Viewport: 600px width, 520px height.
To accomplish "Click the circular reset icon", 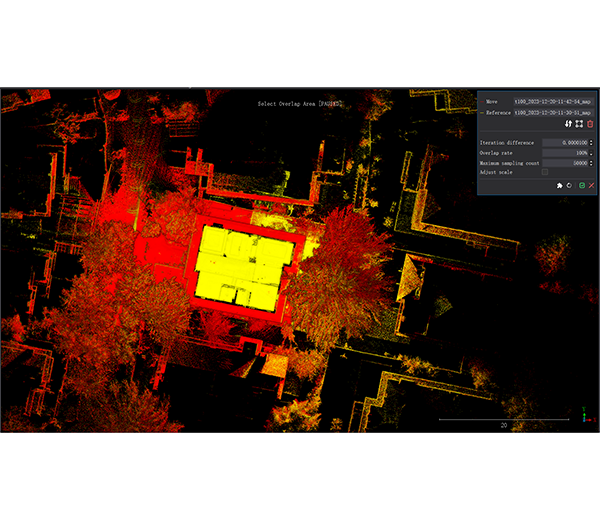I will (570, 186).
